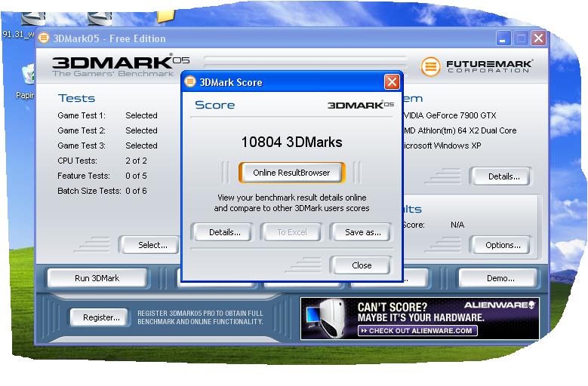The image size is (588, 386).
Task: Click Batch Size Tests value 0 of 6
Action: [x=136, y=191]
